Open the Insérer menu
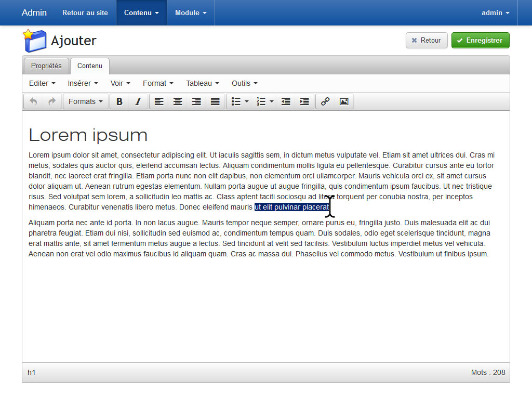This screenshot has height=403, width=532. (x=83, y=83)
